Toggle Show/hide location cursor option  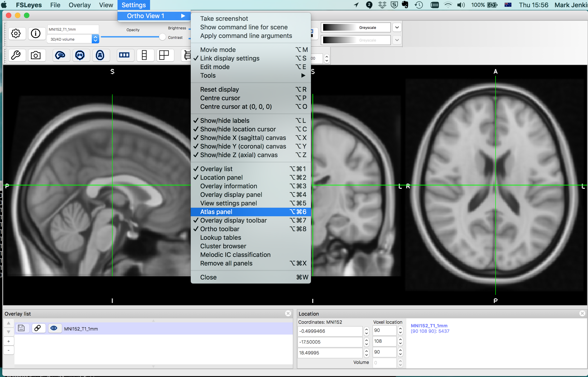click(251, 129)
